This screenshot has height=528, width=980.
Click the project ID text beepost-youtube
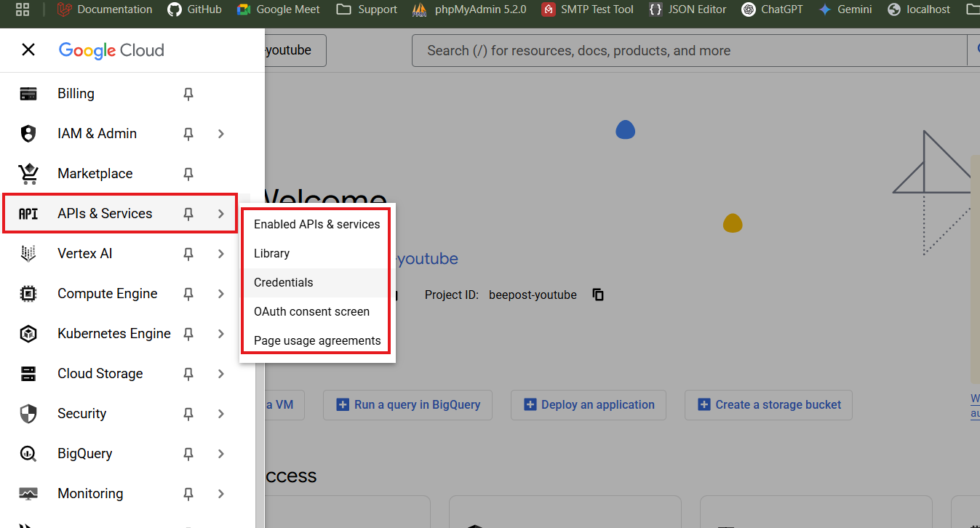point(533,295)
